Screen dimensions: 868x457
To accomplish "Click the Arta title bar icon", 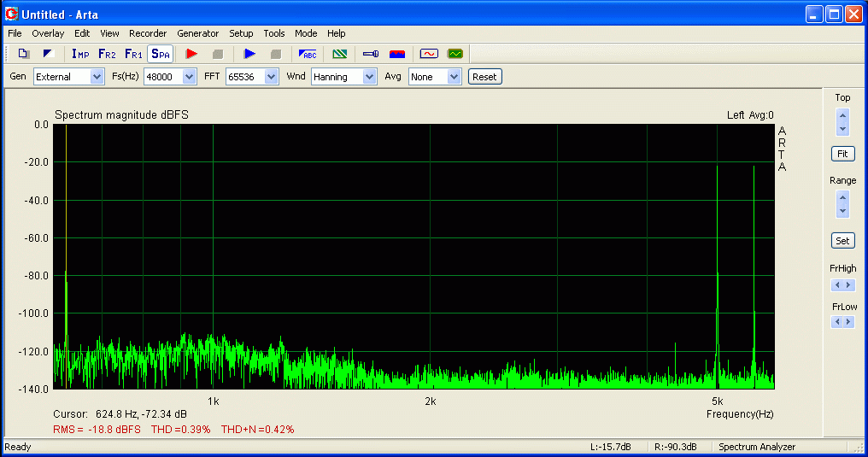I will point(11,14).
